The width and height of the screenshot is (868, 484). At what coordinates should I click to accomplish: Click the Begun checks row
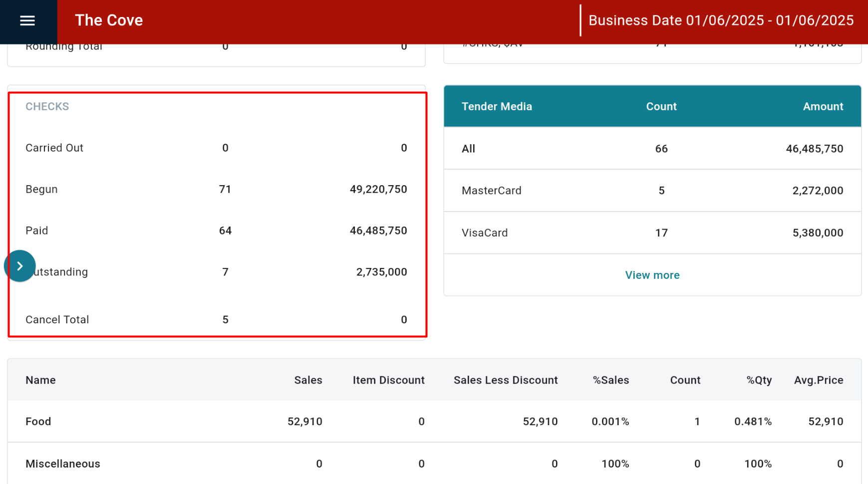(x=216, y=190)
